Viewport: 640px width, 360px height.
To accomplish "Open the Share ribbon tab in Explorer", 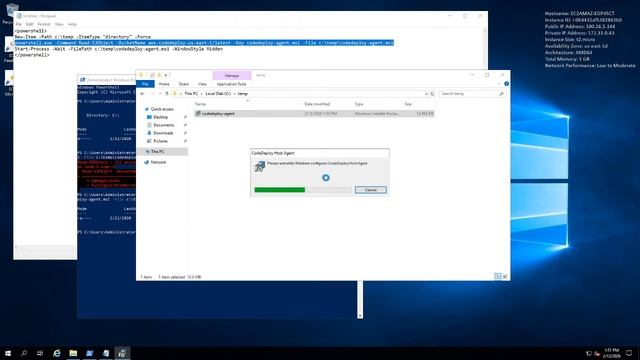I will coord(184,84).
